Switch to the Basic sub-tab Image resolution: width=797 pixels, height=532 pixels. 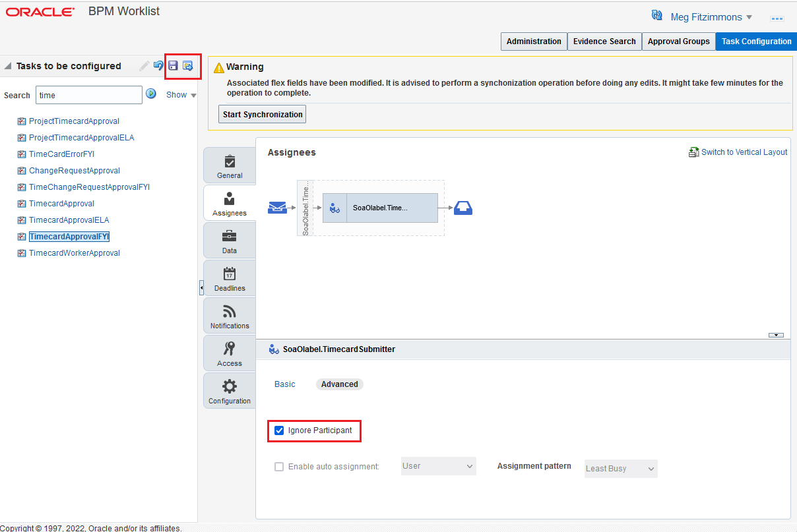pos(285,384)
